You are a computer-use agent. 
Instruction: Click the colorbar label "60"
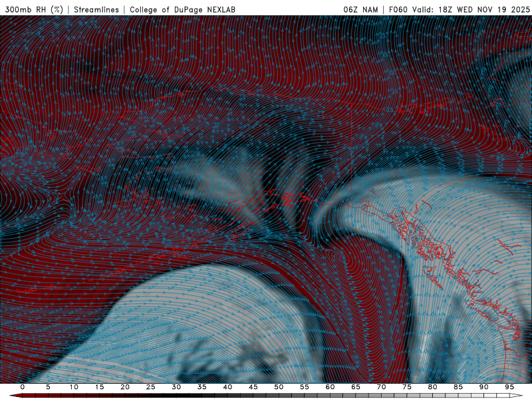tap(330, 387)
